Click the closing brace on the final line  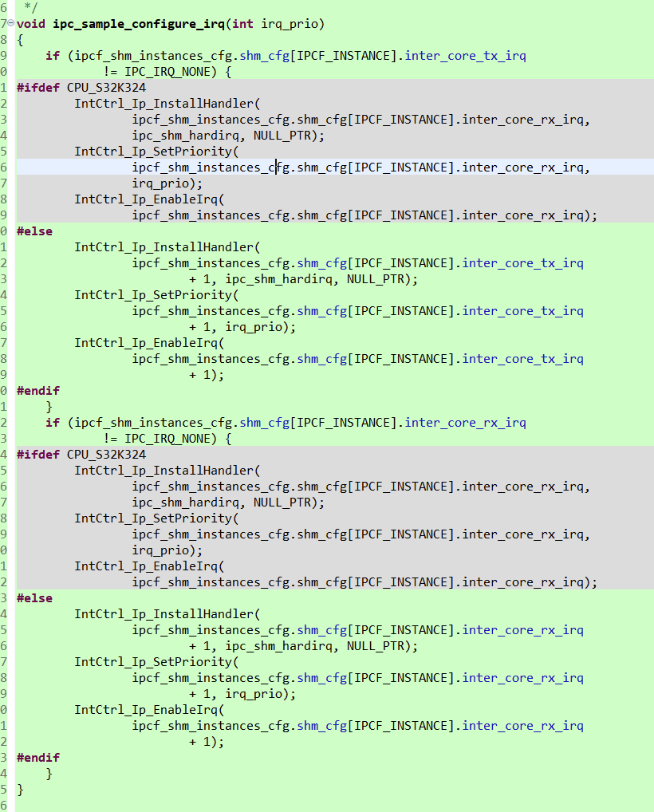point(20,789)
